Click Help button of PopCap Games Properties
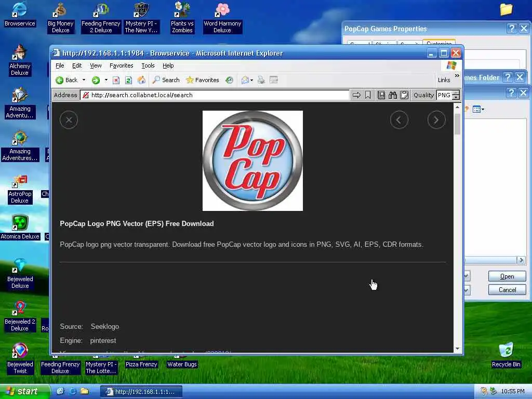This screenshot has height=399, width=532. click(x=511, y=29)
